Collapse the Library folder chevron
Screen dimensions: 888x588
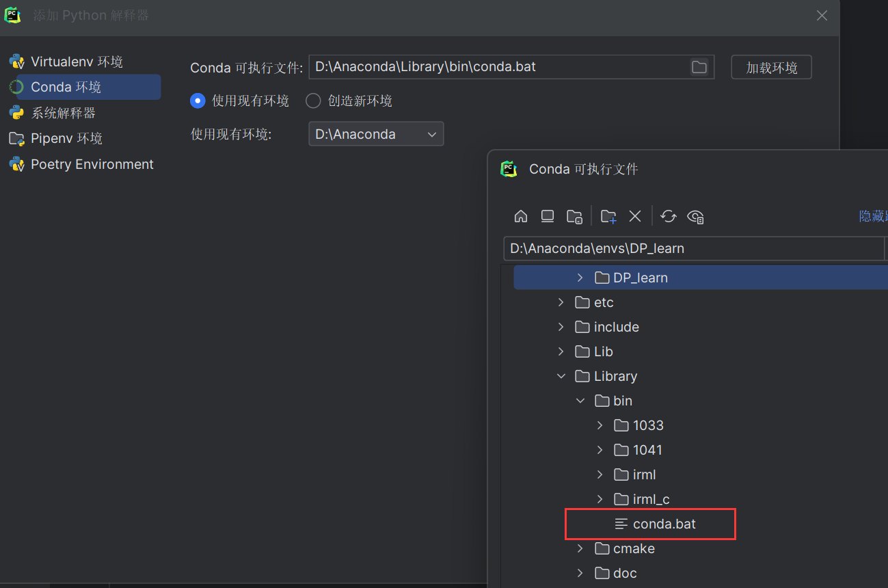tap(561, 376)
